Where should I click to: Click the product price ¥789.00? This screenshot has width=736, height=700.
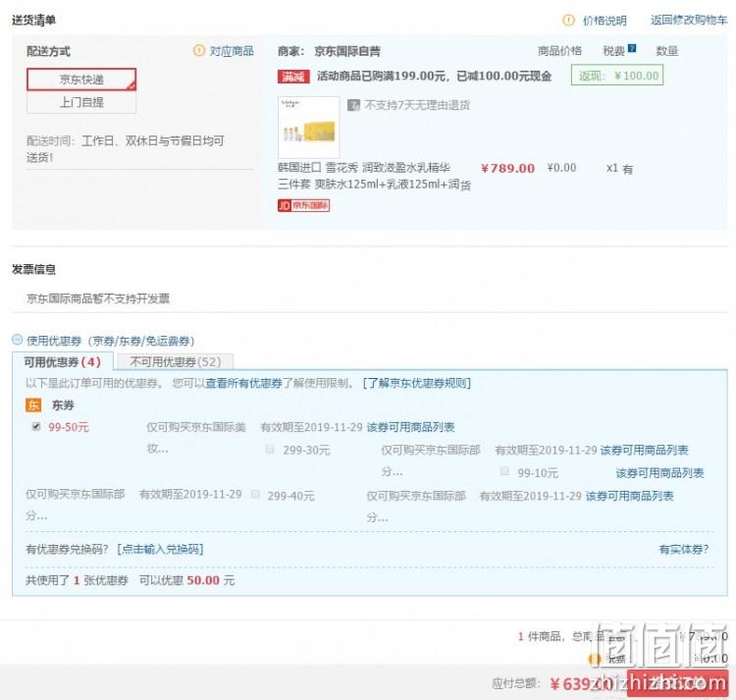pyautogui.click(x=508, y=168)
